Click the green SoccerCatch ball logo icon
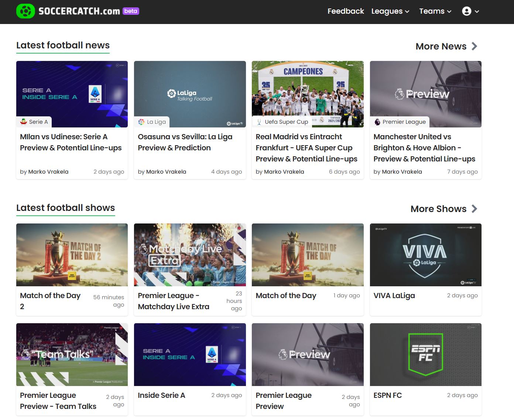Screen dimensions: 514x420 pos(25,11)
